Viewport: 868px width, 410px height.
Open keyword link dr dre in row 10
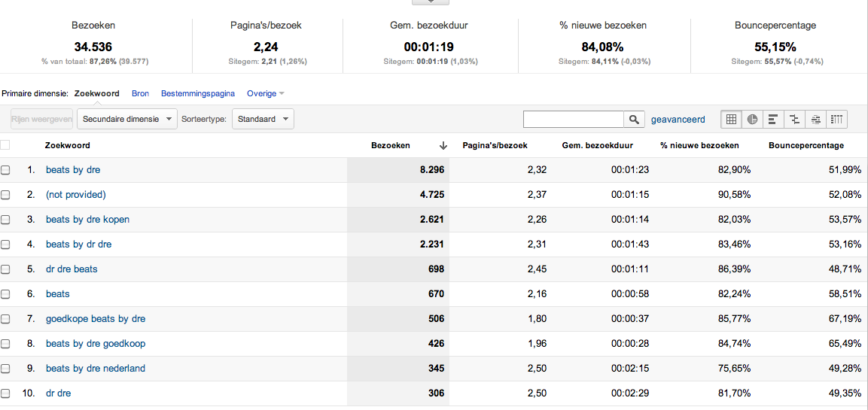(58, 393)
